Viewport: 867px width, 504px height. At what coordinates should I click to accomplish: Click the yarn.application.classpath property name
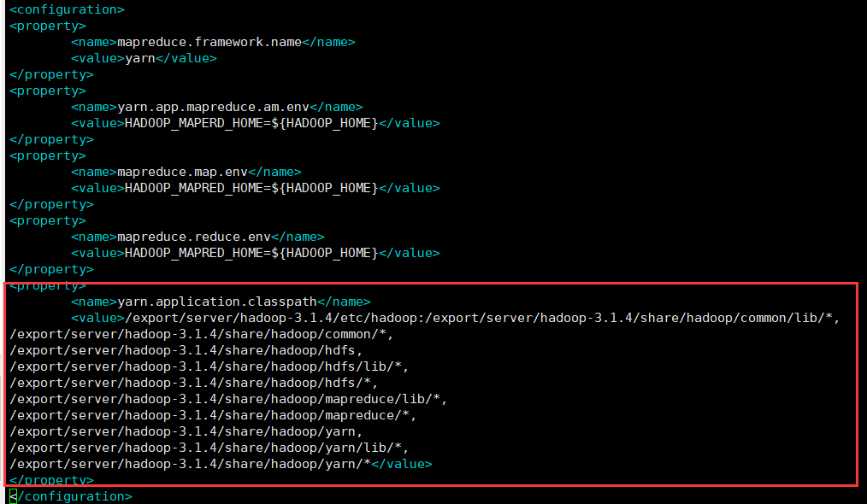(x=216, y=301)
